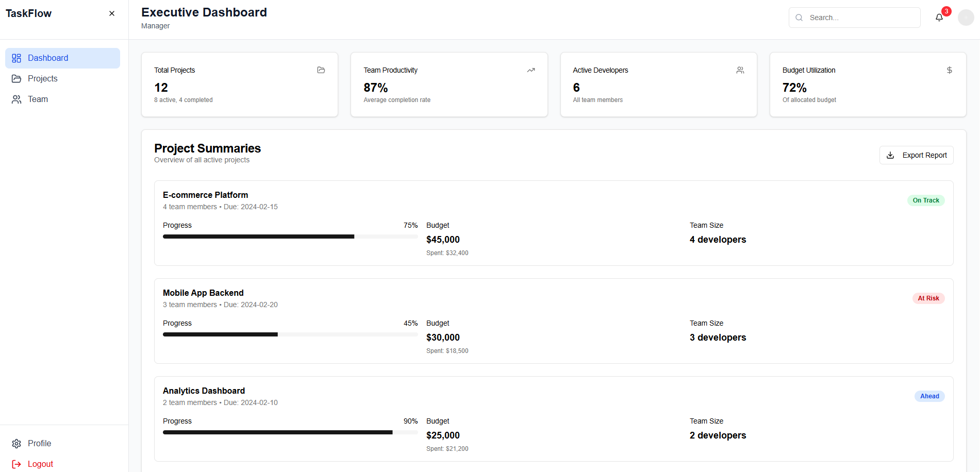Open the notification bell icon
Image resolution: width=980 pixels, height=472 pixels.
pyautogui.click(x=939, y=17)
